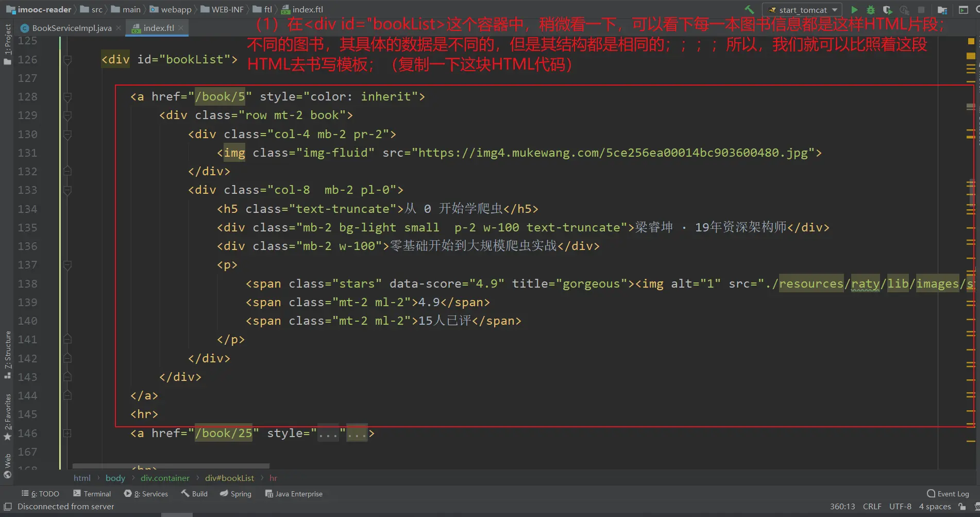Collapse the bookList div at line 126
Screen dimensions: 980x517
(x=67, y=60)
